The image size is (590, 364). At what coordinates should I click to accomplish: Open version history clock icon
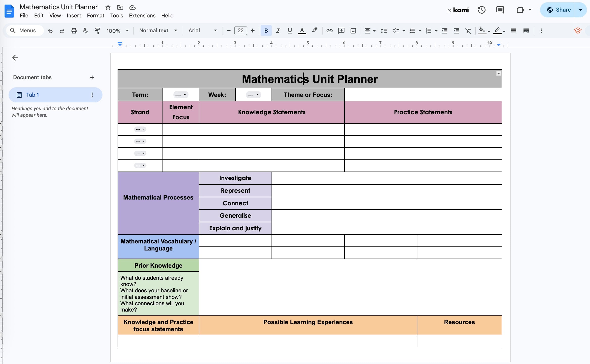pos(481,10)
